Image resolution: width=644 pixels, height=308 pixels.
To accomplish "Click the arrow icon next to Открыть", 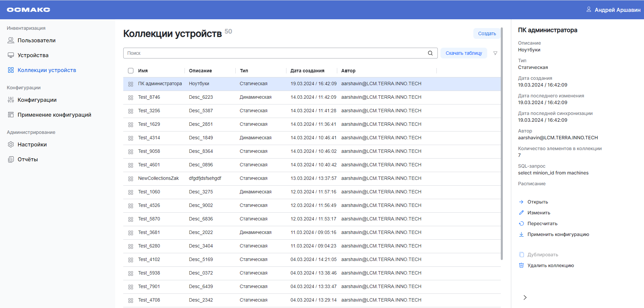I will 521,202.
